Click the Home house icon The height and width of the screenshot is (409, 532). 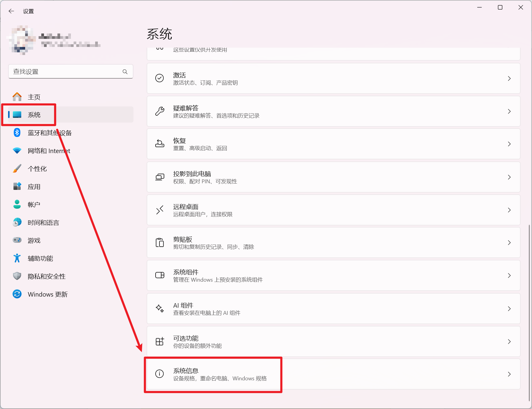pyautogui.click(x=17, y=97)
